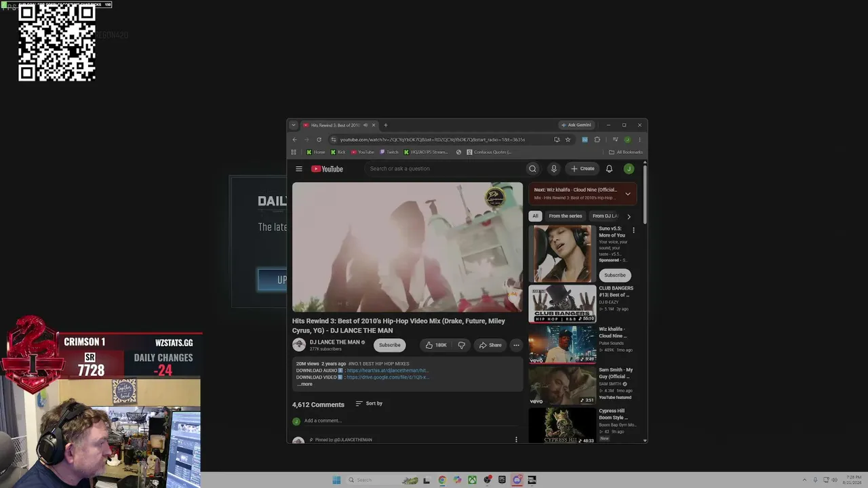Open a new Chrome tab

coord(386,125)
